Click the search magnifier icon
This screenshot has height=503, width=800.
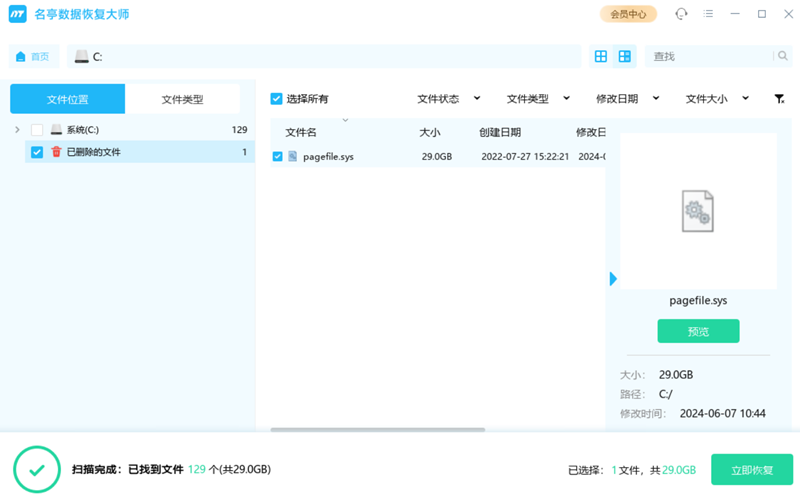pyautogui.click(x=782, y=57)
